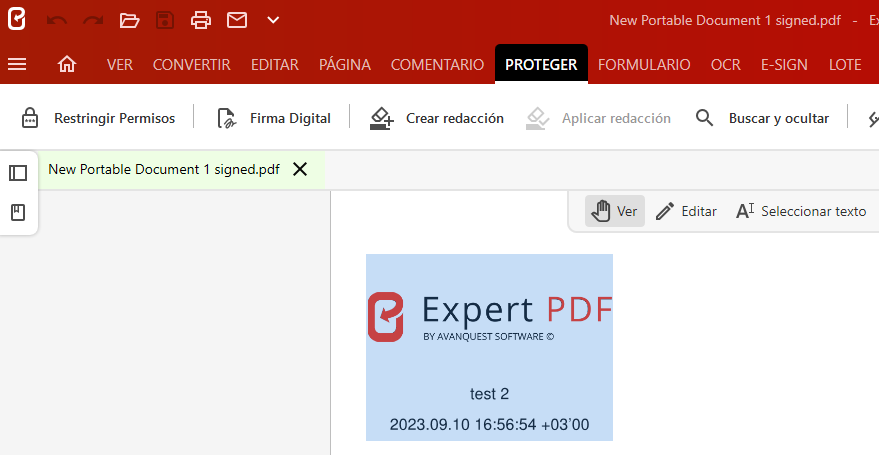Click the Buscar y ocultar magnifier icon
Viewport: 879px width, 455px height.
pos(705,118)
